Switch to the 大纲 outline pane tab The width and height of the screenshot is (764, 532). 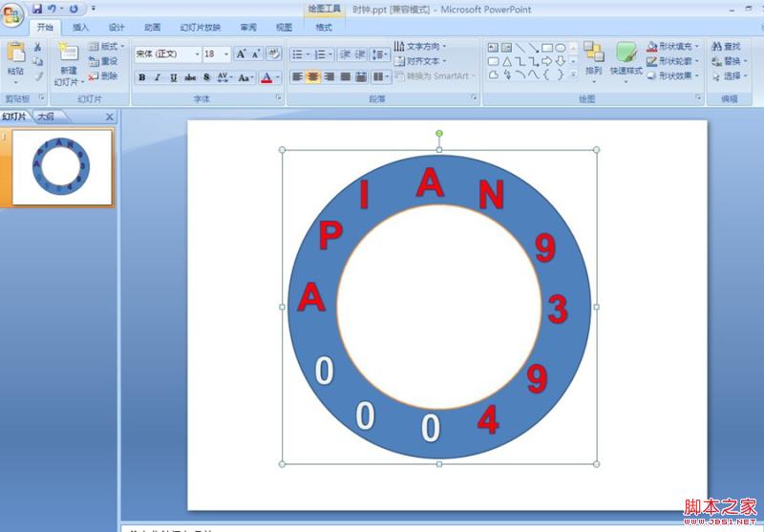46,117
